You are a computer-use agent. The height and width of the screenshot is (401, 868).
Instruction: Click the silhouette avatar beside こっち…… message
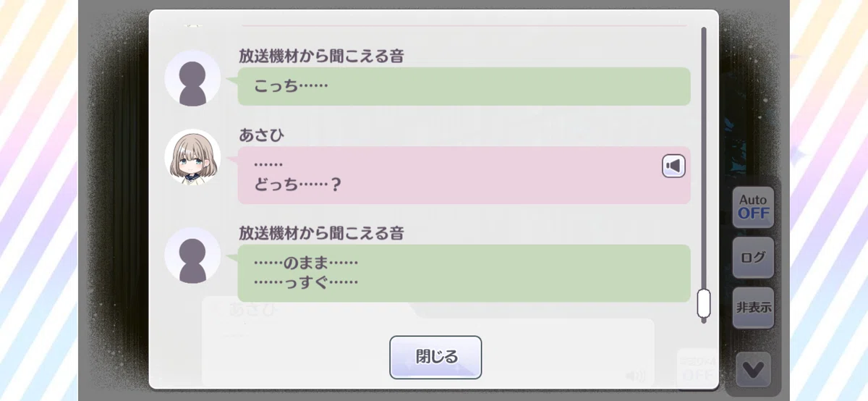tap(192, 77)
